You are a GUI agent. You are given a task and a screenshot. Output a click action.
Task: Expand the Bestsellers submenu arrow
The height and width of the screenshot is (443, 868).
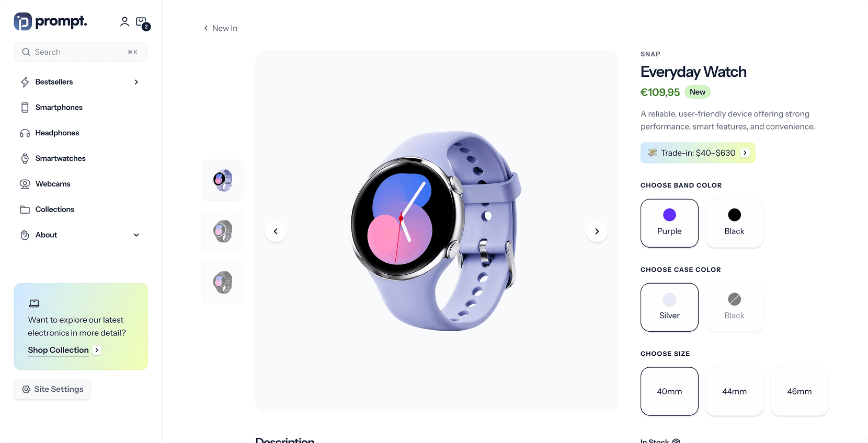[x=136, y=82]
